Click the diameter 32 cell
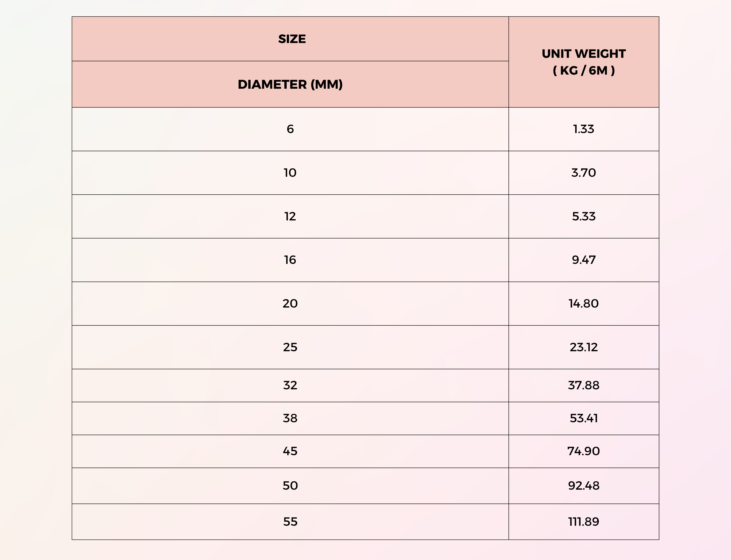Viewport: 731px width, 560px height. point(290,385)
